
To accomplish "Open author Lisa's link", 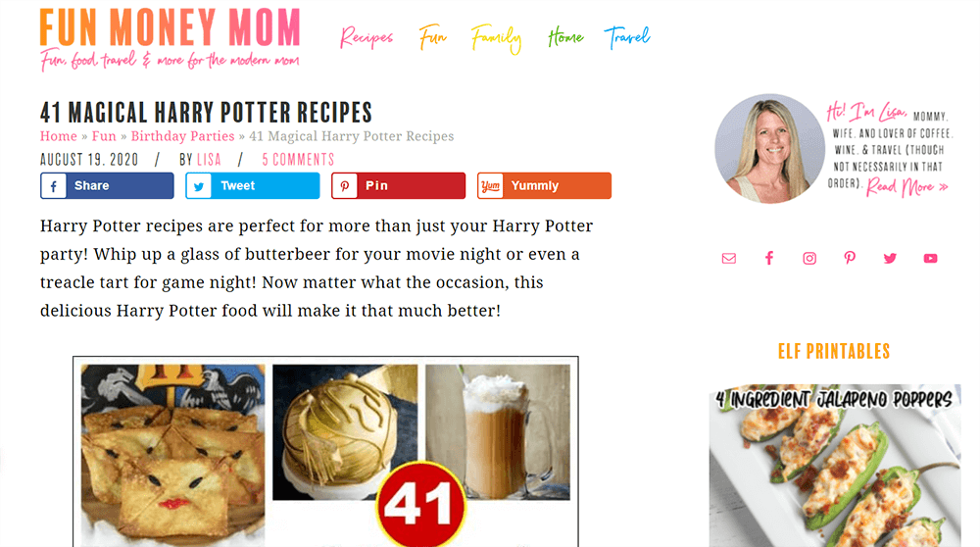I will [x=209, y=160].
